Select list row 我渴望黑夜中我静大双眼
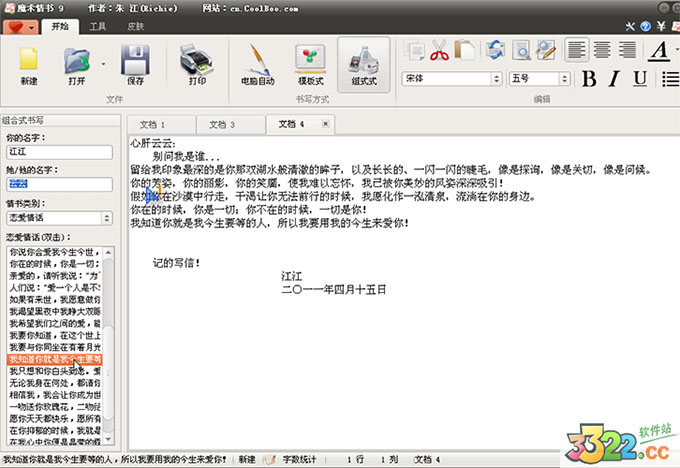This screenshot has height=468, width=680. click(x=55, y=311)
